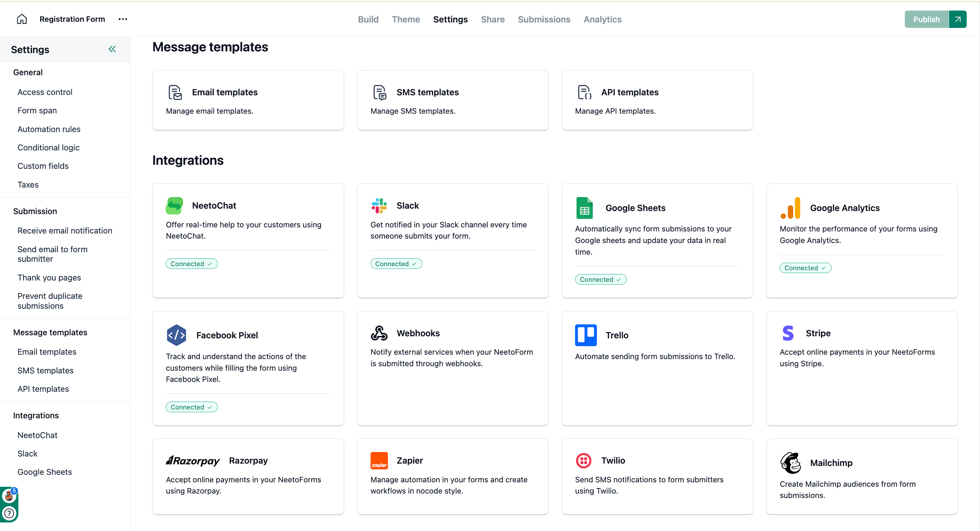This screenshot has width=980, height=531.
Task: Click the Webhooks logo icon
Action: [379, 333]
